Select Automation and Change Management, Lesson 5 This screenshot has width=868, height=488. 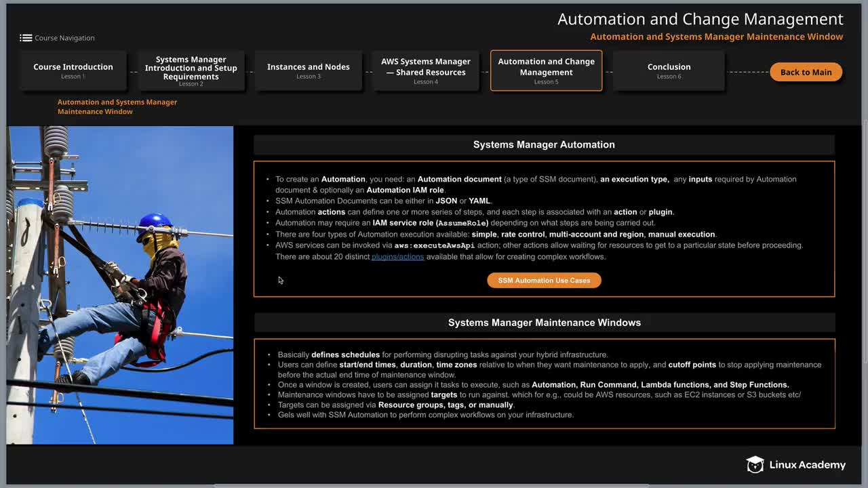pos(546,70)
